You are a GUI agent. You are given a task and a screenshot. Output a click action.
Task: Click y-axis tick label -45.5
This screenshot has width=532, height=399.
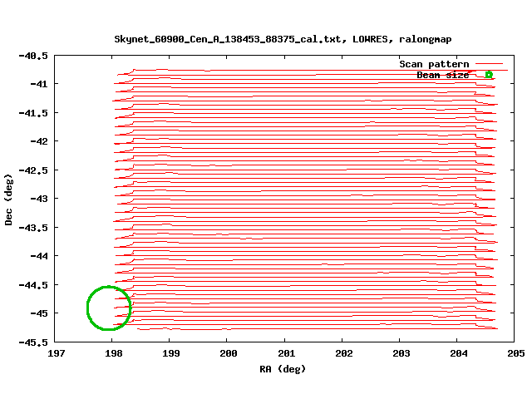tap(33, 342)
